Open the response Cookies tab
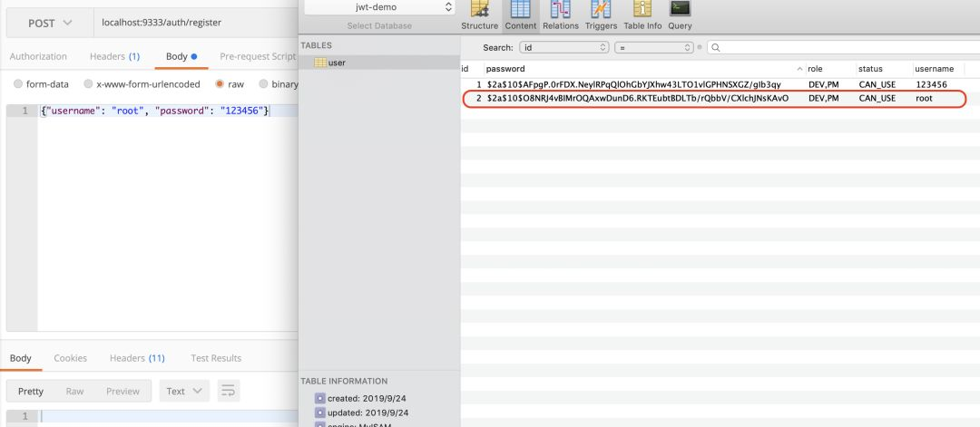The width and height of the screenshot is (980, 427). (70, 358)
